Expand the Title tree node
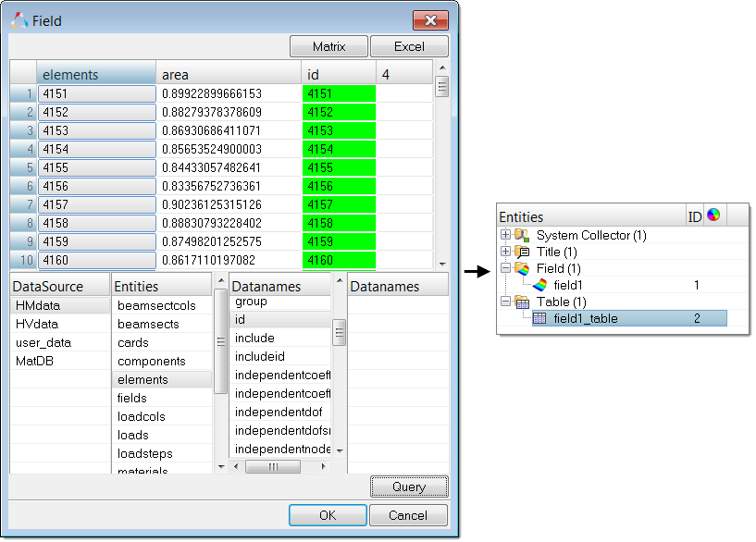 click(505, 253)
